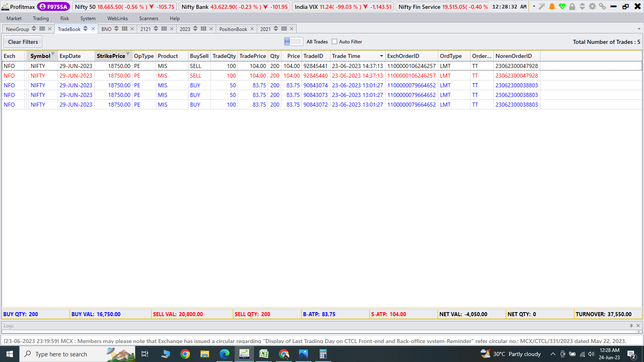Click the grid icon on BNO tab
Image resolution: width=644 pixels, height=362 pixels.
pyautogui.click(x=125, y=29)
